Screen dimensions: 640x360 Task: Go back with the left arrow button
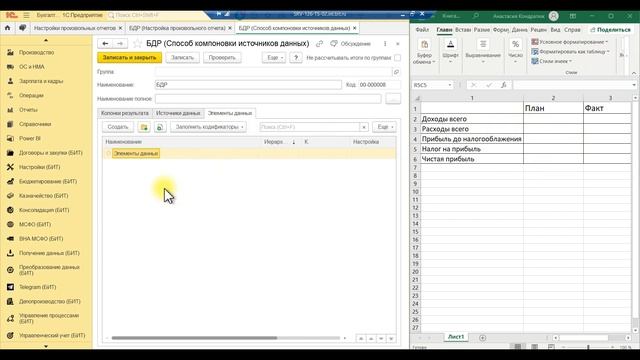(x=105, y=44)
